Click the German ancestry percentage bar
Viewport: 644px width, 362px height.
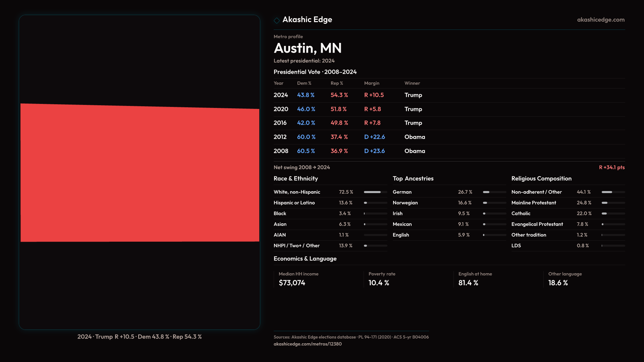[x=494, y=192]
